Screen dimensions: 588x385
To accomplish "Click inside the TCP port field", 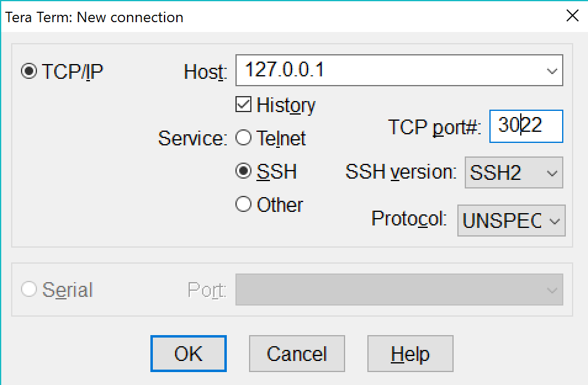I will (526, 126).
